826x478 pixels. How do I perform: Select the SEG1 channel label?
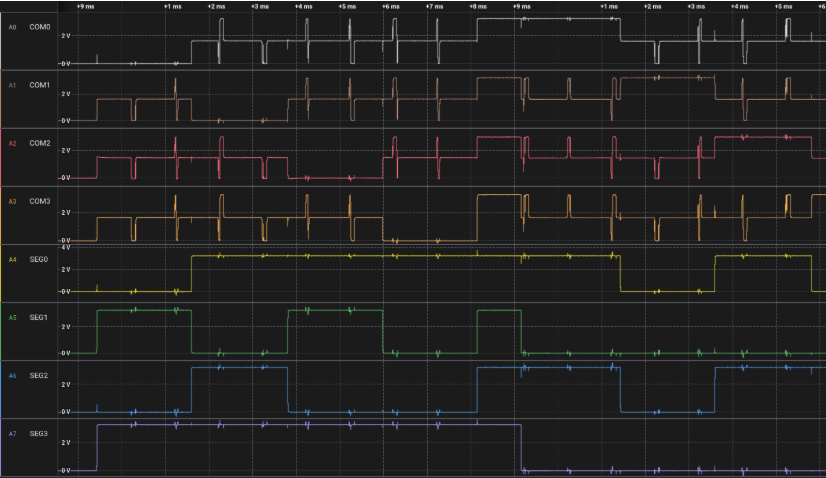(x=38, y=317)
